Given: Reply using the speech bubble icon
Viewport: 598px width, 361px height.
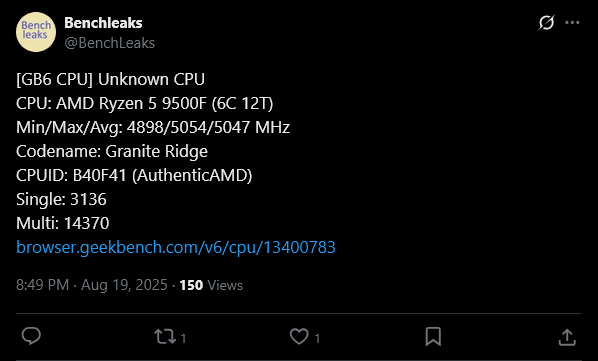Looking at the screenshot, I should pos(31,337).
